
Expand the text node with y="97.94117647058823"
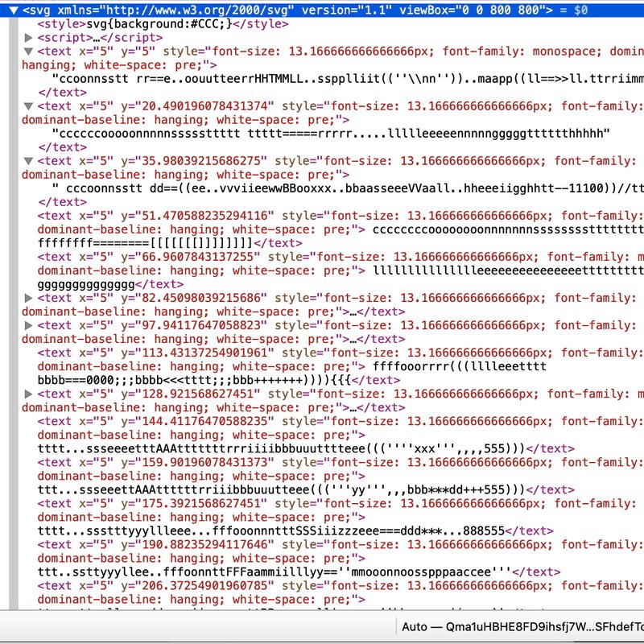[x=28, y=325]
